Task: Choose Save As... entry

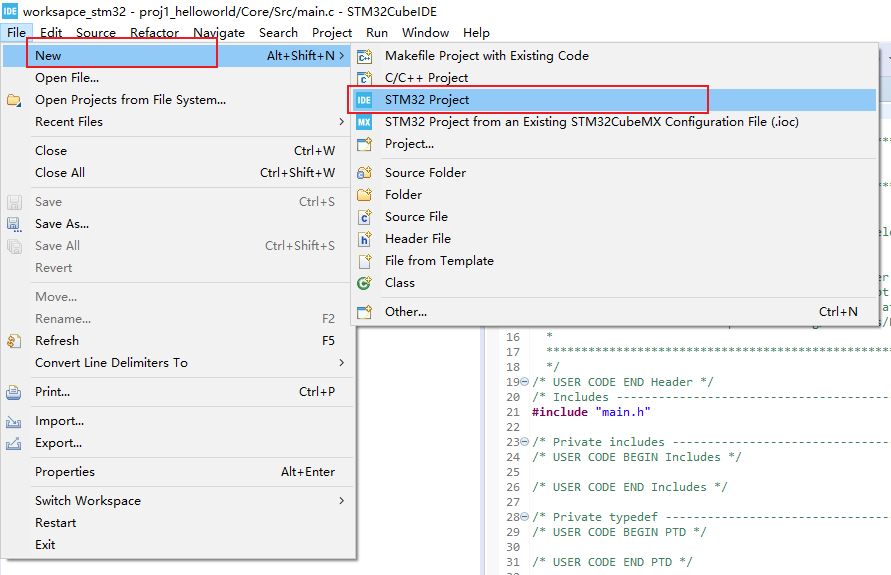Action: tap(176, 224)
